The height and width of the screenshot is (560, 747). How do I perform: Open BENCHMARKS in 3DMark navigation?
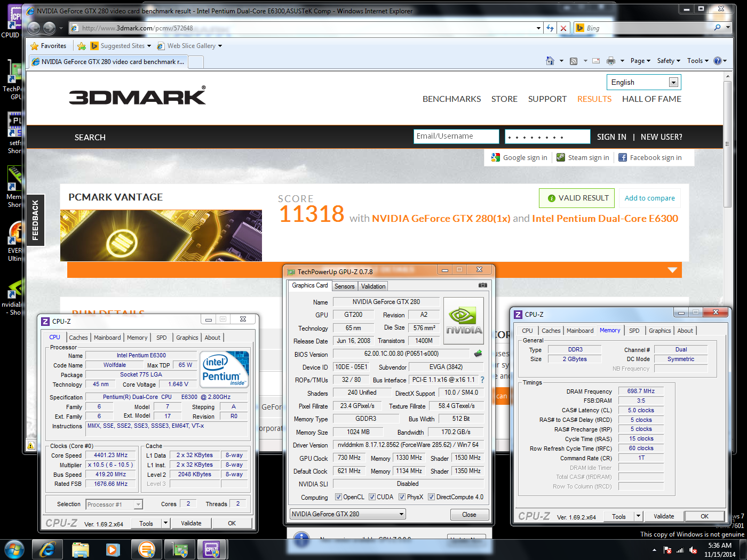click(451, 99)
